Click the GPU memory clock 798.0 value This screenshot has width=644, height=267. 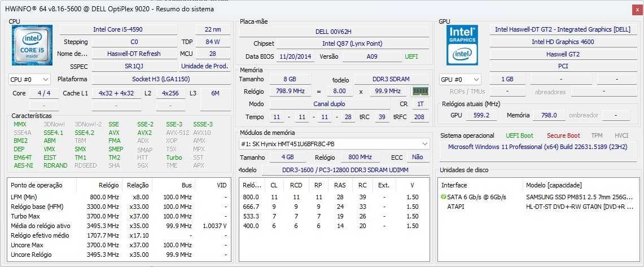[549, 115]
